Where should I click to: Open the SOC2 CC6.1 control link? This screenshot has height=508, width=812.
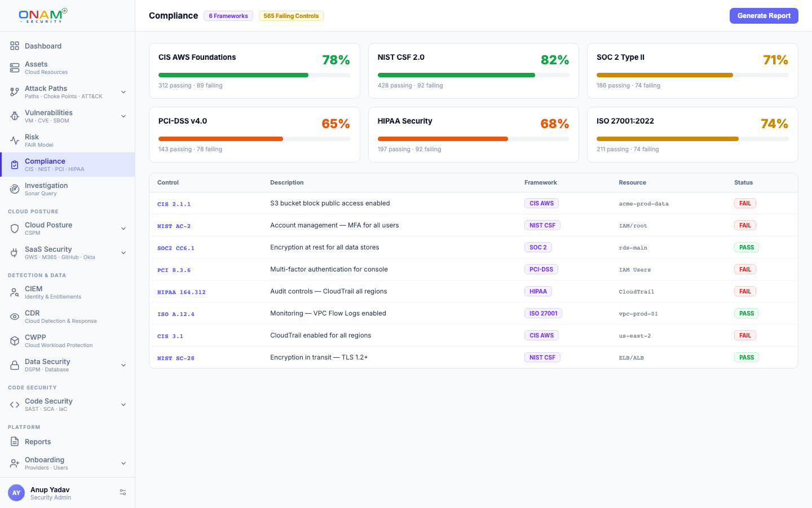click(176, 248)
